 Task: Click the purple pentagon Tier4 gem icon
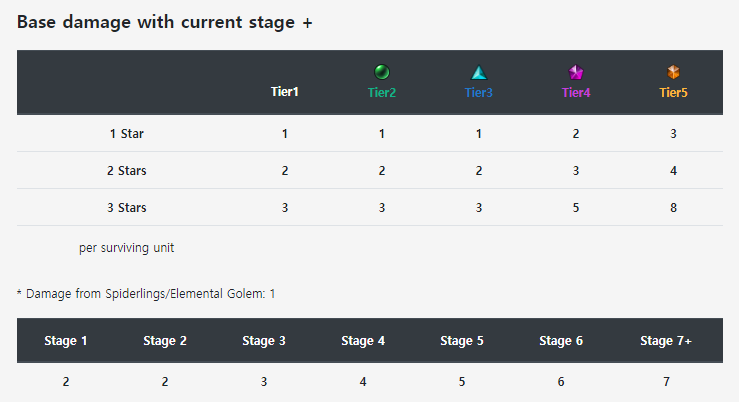576,73
